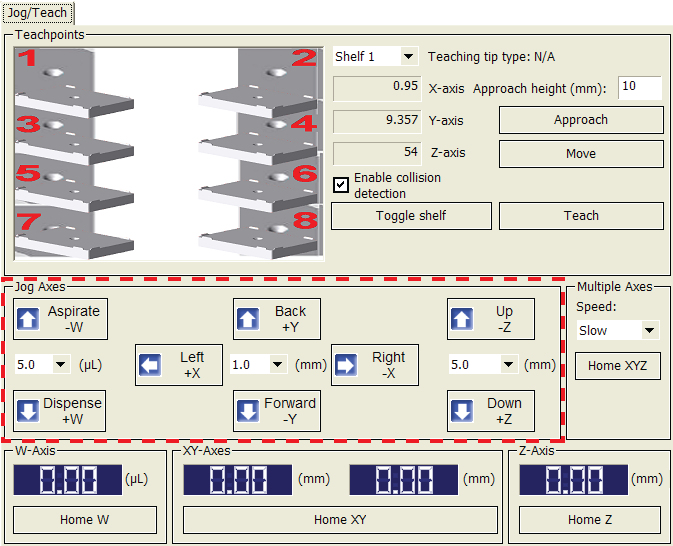Open the Z-axis 5.0 mm increment dropdown
Viewport: 673px width, 546px height.
click(x=505, y=365)
